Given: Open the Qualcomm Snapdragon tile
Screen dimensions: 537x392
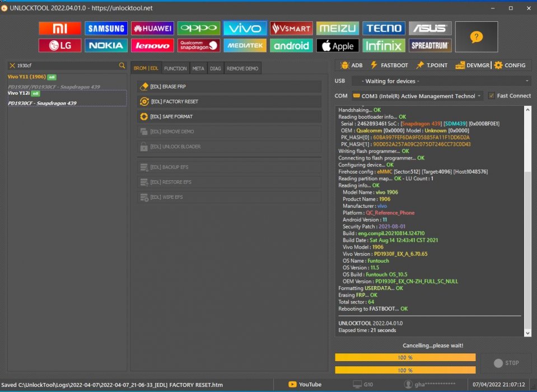Looking at the screenshot, I should pyautogui.click(x=199, y=45).
